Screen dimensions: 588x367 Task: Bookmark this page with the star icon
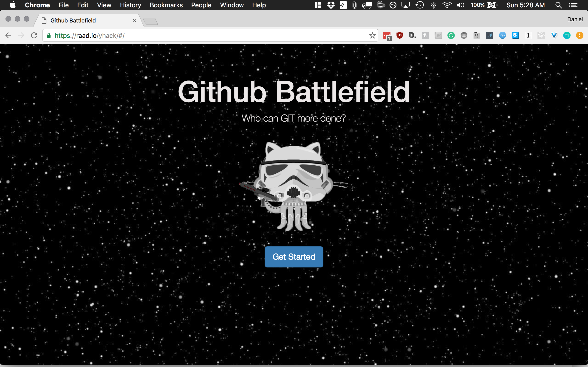tap(372, 35)
